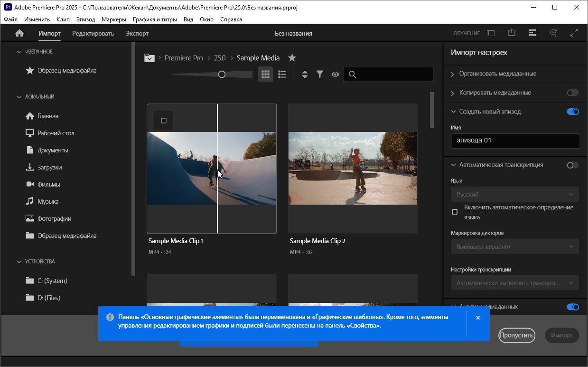Browse the D: (Files) drive

pyautogui.click(x=43, y=298)
